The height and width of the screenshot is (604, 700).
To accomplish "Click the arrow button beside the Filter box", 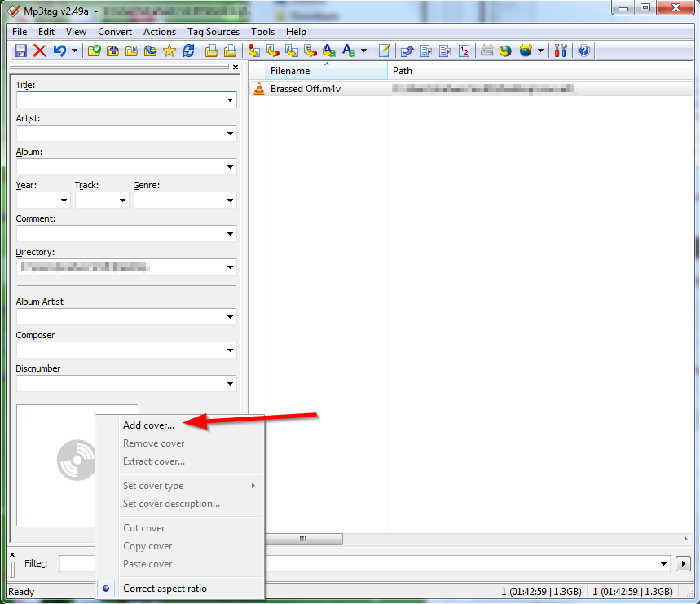I will point(683,564).
